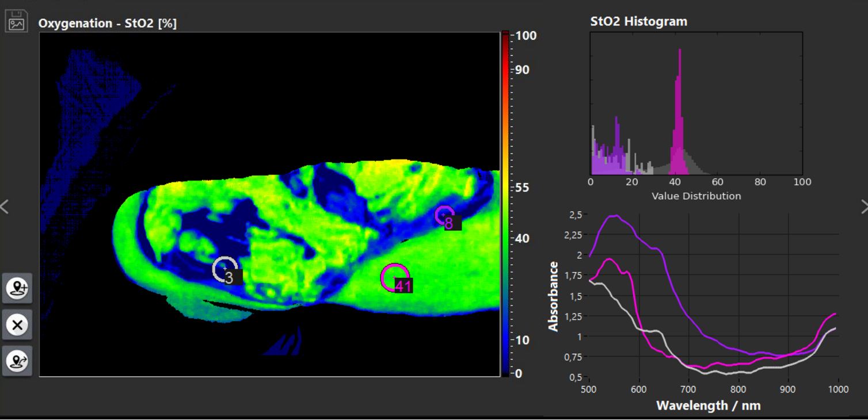Click the move marker pin-arrow button
868x420 pixels.
pos(17,361)
